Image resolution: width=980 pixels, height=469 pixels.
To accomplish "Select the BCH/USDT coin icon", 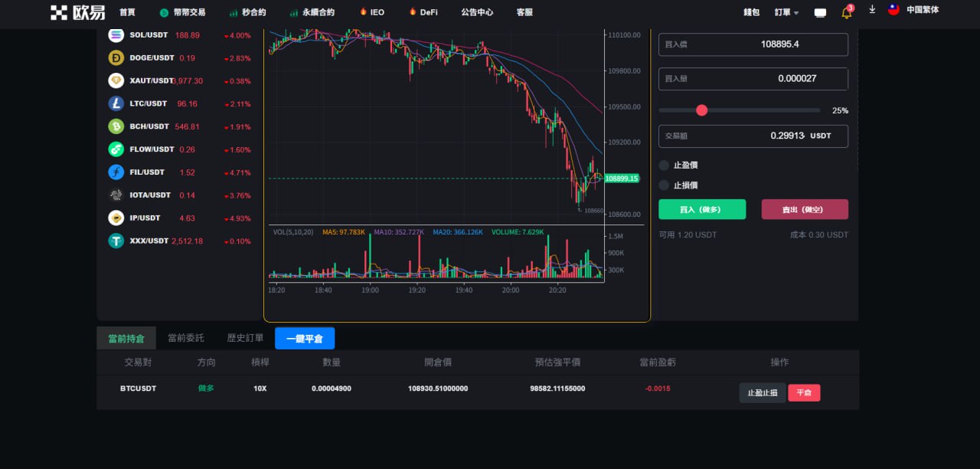I will pos(116,126).
